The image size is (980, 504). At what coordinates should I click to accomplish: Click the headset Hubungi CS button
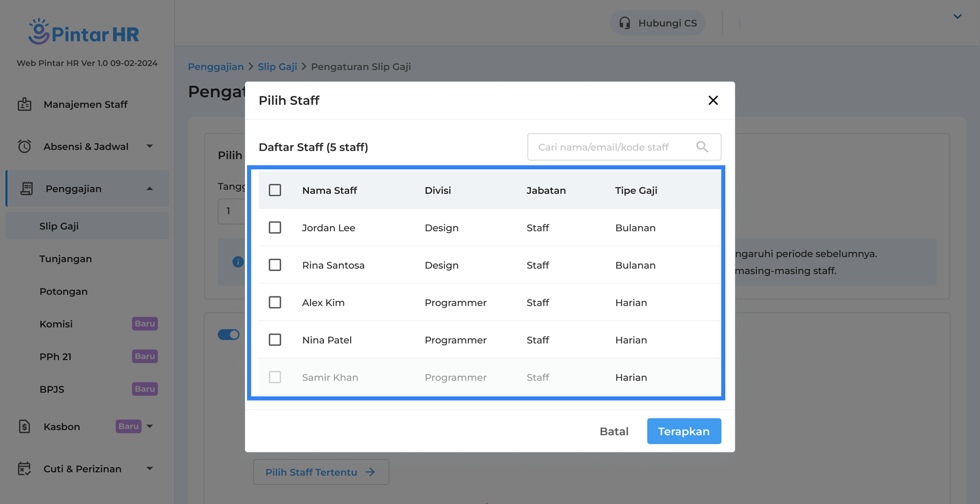pos(657,23)
